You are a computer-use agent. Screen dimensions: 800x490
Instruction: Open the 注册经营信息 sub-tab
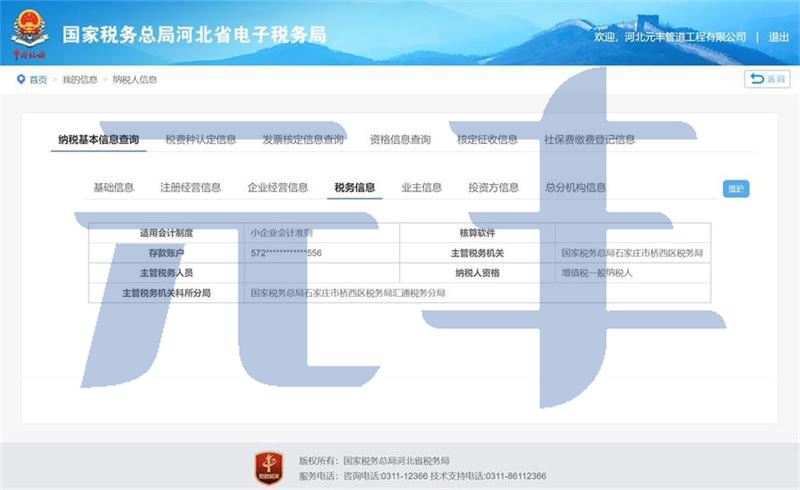pyautogui.click(x=190, y=187)
